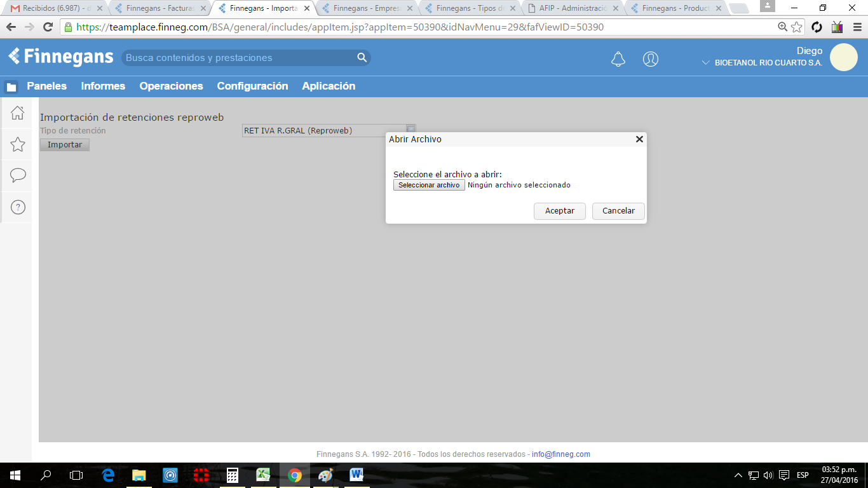Open the Action Center notifications
The height and width of the screenshot is (488, 868).
point(784,475)
